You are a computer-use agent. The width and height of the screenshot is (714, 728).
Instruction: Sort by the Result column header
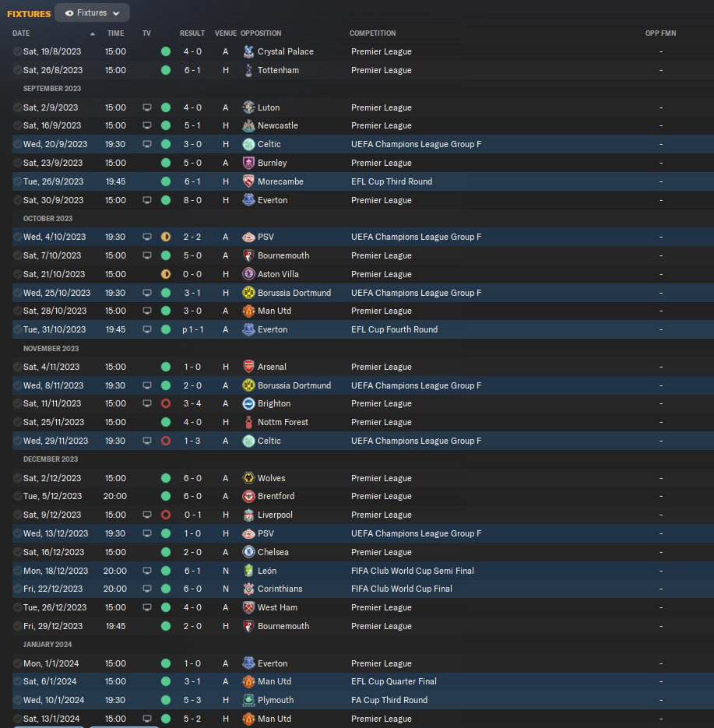(x=192, y=33)
